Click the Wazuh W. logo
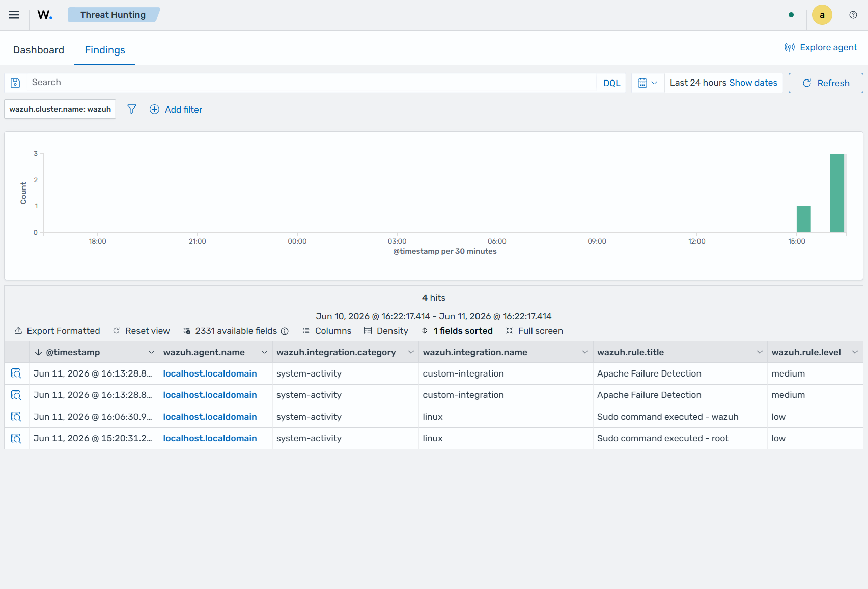Screen dimensions: 868x589 [x=45, y=15]
